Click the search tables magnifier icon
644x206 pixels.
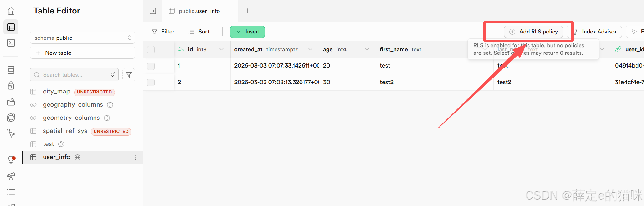click(37, 75)
